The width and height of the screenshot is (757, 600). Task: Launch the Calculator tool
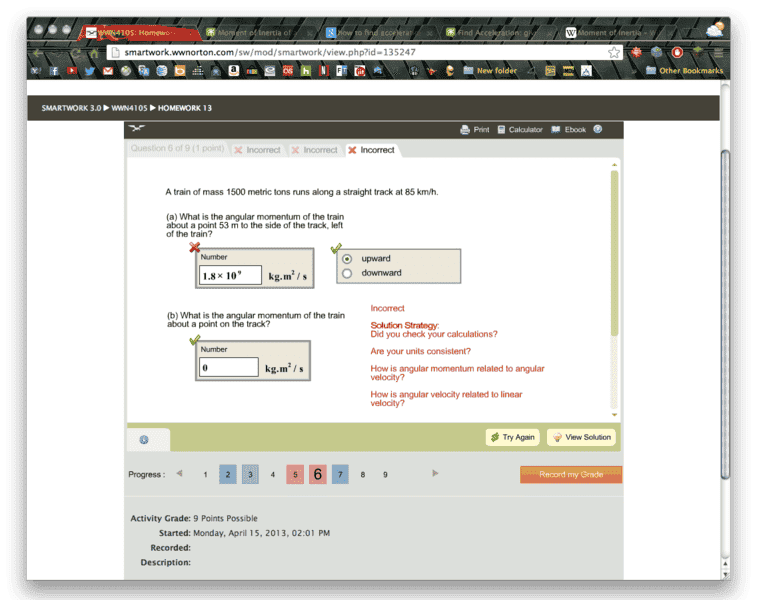519,129
